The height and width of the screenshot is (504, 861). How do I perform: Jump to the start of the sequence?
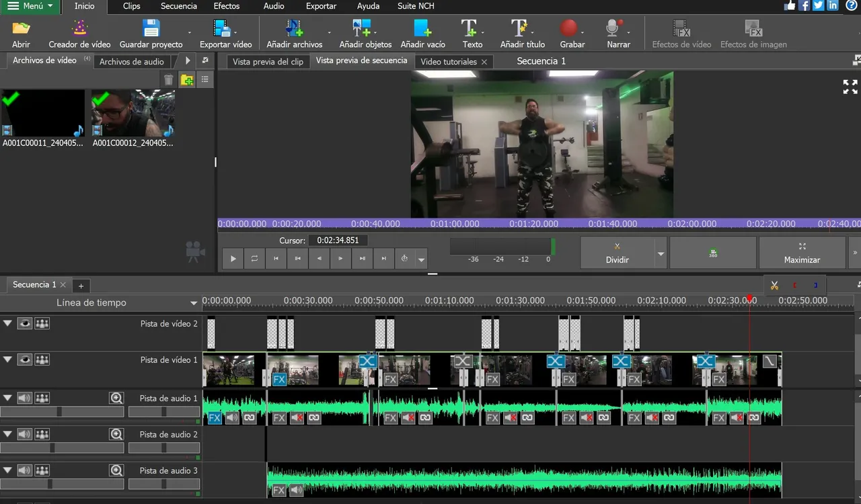coord(276,258)
